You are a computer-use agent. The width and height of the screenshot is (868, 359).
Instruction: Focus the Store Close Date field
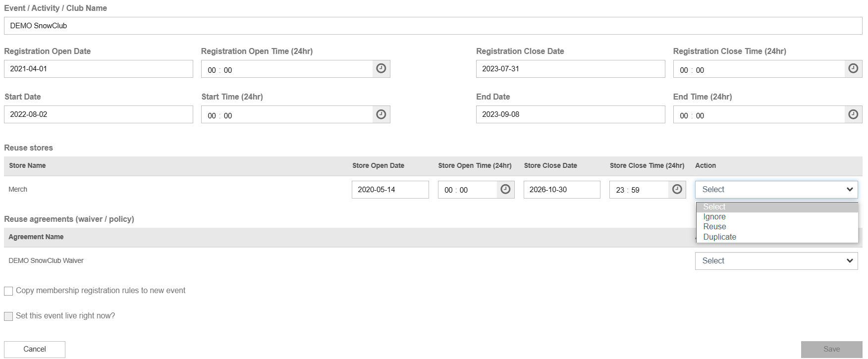click(561, 190)
